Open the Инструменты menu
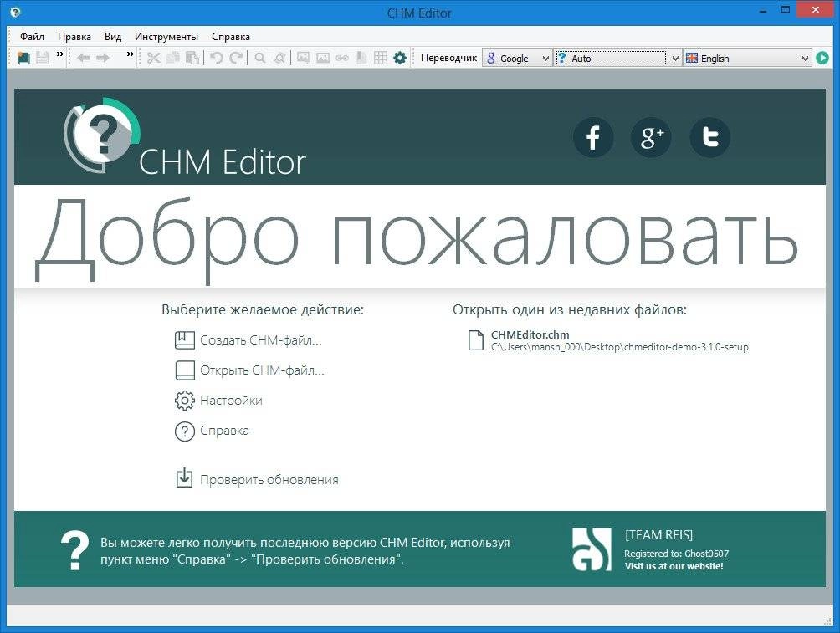The height and width of the screenshot is (633, 840). click(166, 37)
